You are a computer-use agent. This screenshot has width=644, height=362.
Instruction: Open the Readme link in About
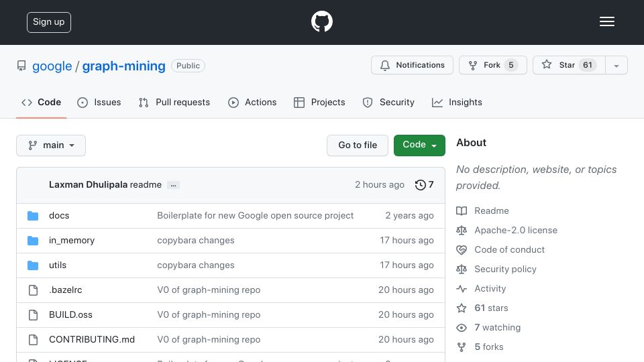click(x=492, y=210)
